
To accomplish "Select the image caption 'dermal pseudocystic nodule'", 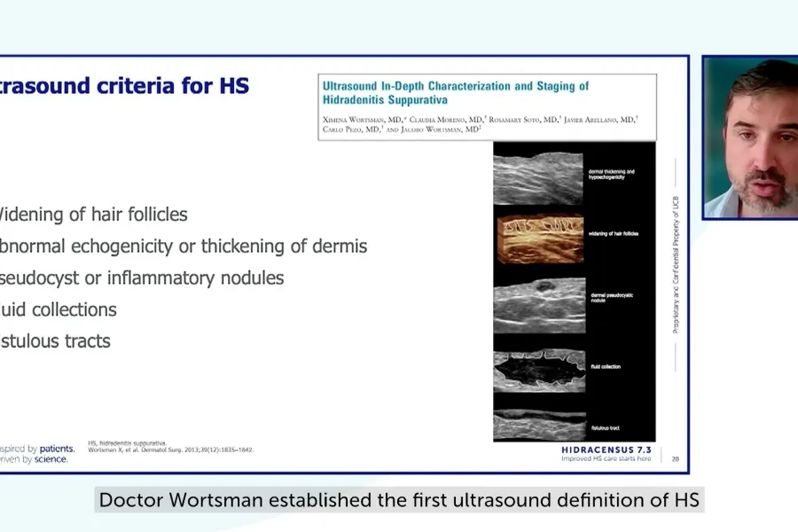I will coord(612,298).
